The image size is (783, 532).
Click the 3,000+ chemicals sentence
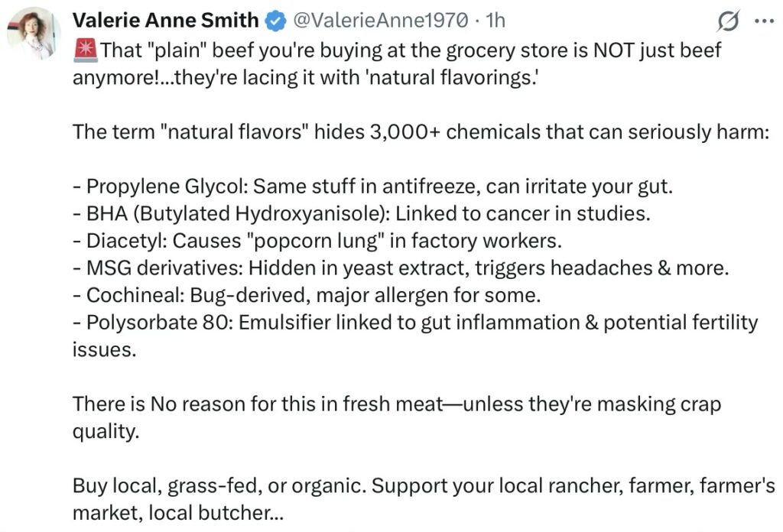420,131
